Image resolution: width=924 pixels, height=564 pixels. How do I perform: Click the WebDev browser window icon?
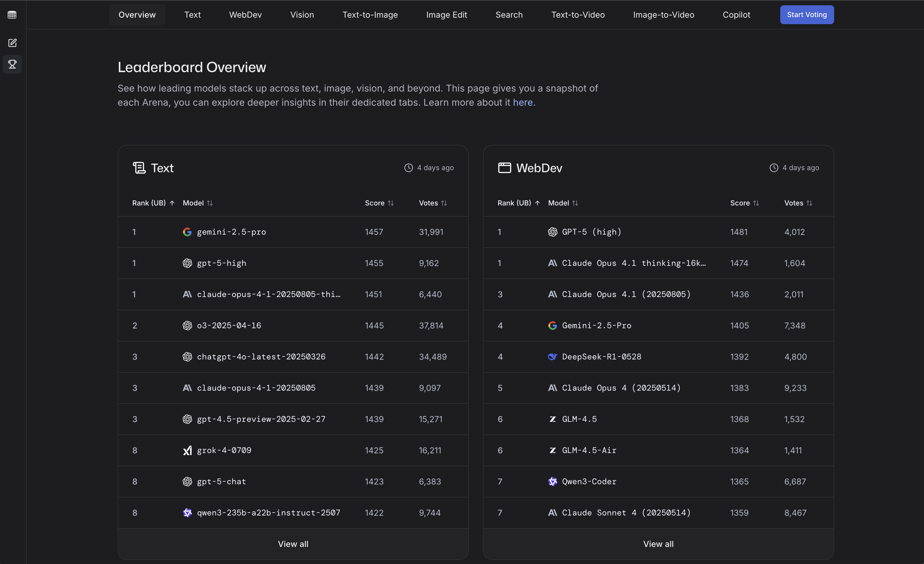[x=504, y=167]
